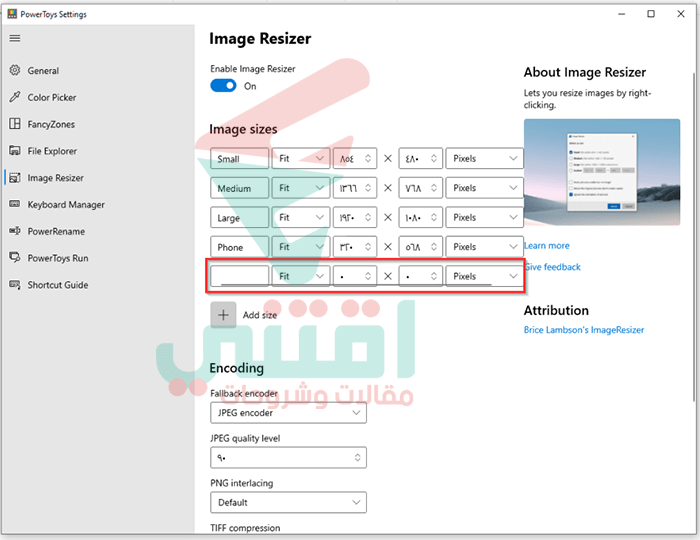This screenshot has height=540, width=700.
Task: Open Fit dropdown for Medium size
Action: 301,188
